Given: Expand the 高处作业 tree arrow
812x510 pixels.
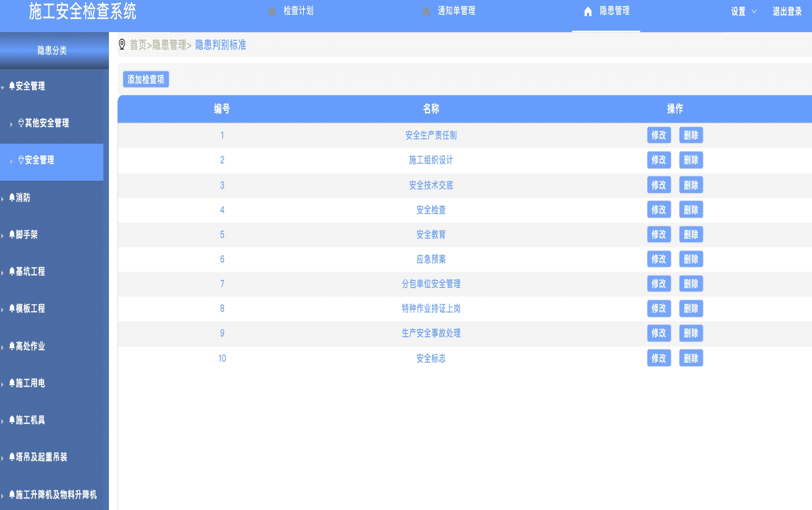Looking at the screenshot, I should tap(3, 347).
